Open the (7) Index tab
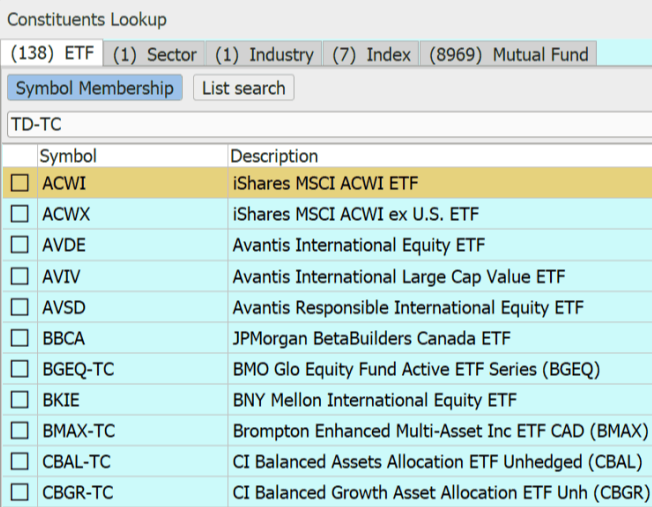The image size is (652, 507). tap(371, 54)
